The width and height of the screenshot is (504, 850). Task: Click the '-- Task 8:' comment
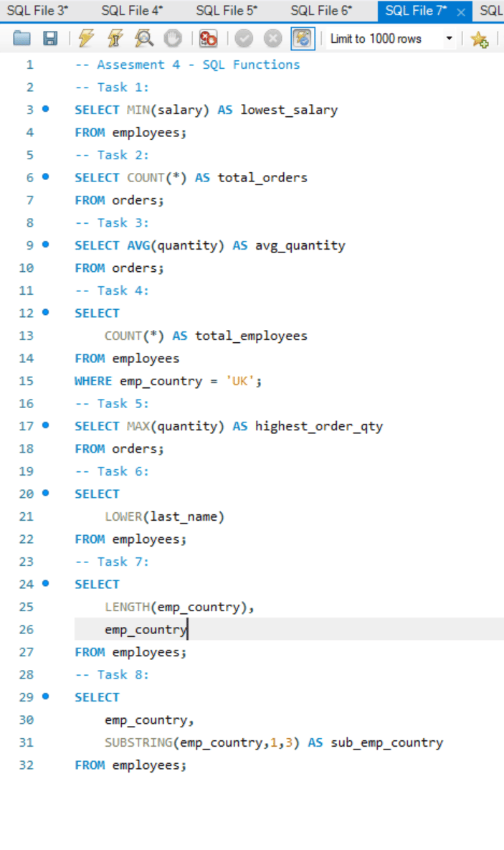112,675
